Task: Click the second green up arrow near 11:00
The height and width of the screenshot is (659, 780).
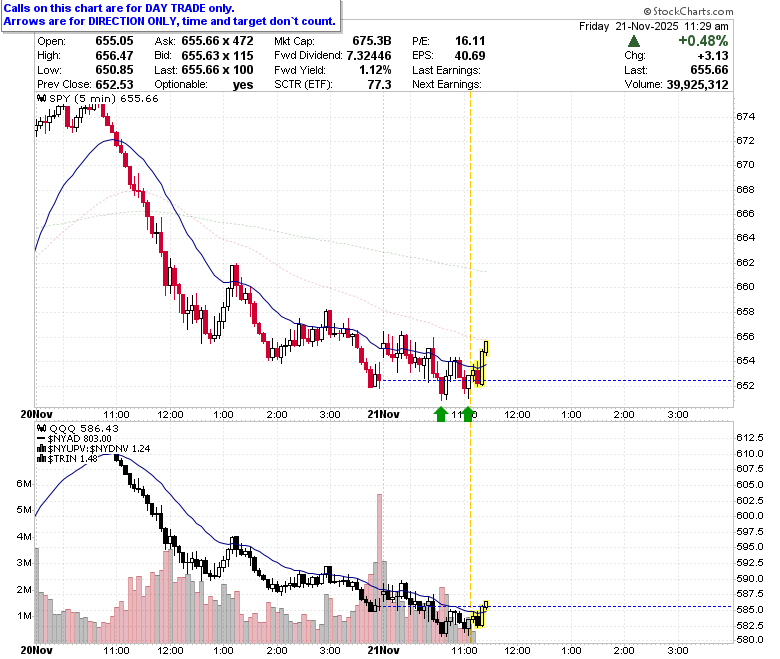Action: pos(468,414)
